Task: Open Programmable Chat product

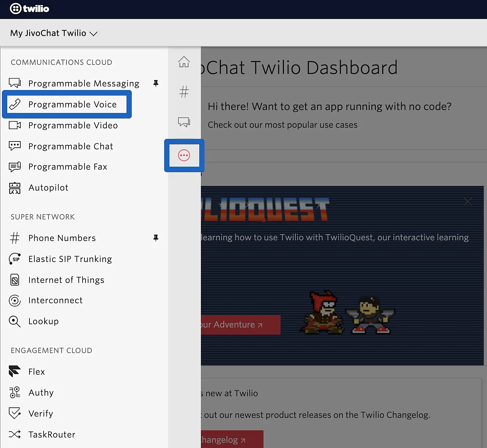Action: (70, 146)
